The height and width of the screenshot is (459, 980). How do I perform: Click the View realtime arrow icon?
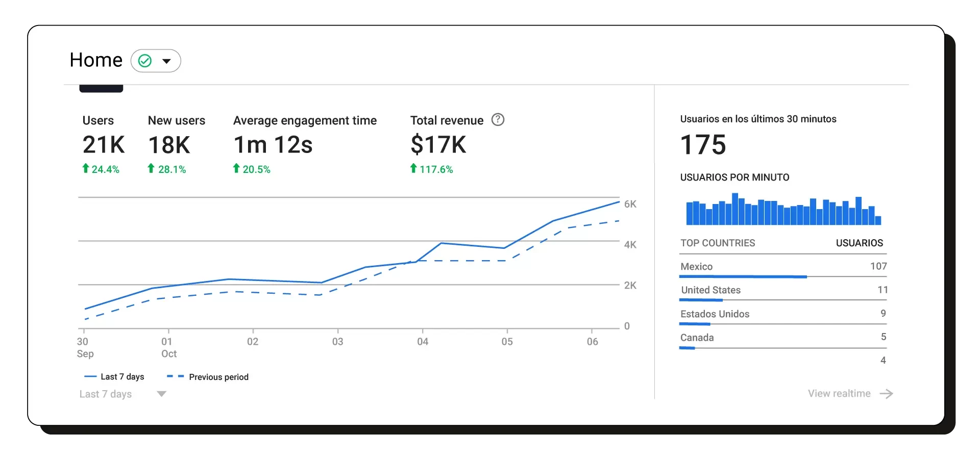tap(887, 394)
